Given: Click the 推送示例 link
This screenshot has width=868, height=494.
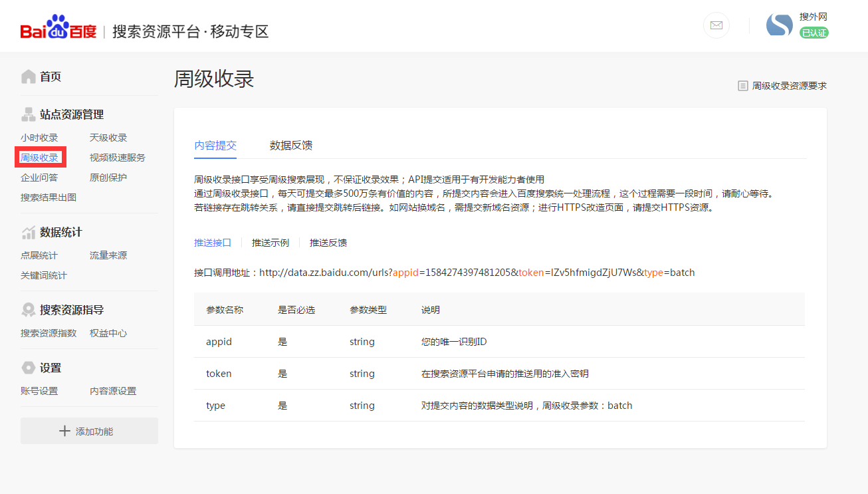Looking at the screenshot, I should [270, 242].
